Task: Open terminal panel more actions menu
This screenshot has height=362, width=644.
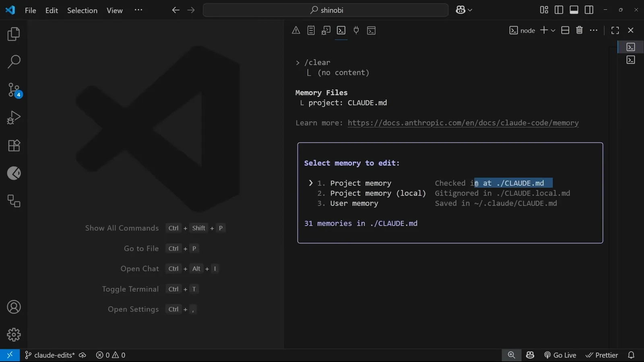Action: tap(594, 30)
